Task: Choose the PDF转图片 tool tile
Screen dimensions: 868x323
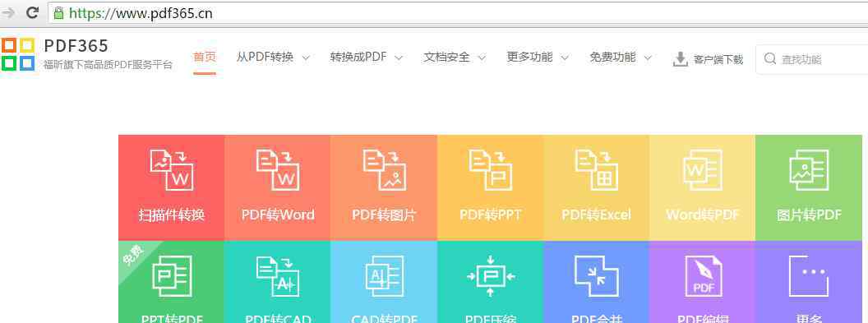Action: (384, 187)
